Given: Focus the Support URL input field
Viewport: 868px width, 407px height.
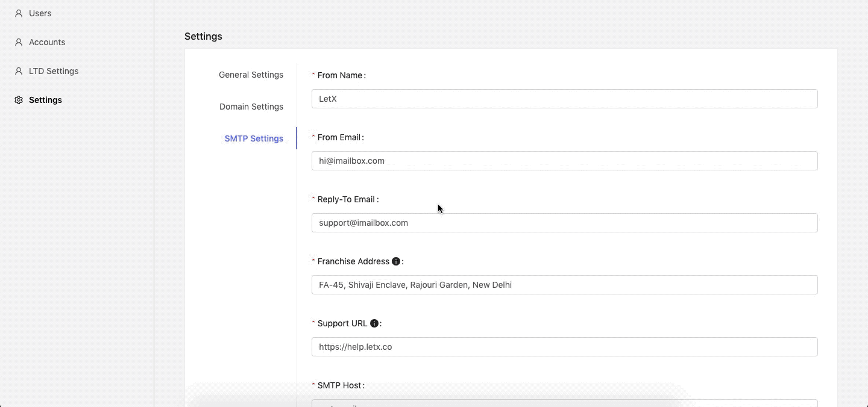Looking at the screenshot, I should coord(564,347).
